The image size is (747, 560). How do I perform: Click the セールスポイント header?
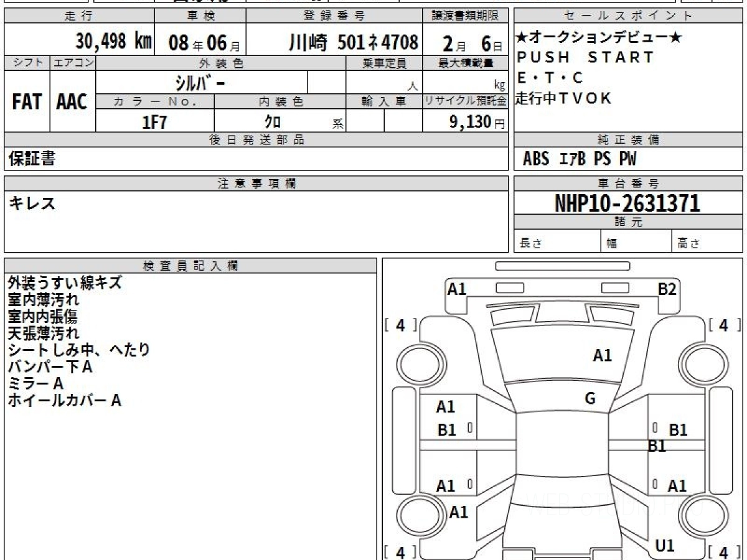click(628, 16)
